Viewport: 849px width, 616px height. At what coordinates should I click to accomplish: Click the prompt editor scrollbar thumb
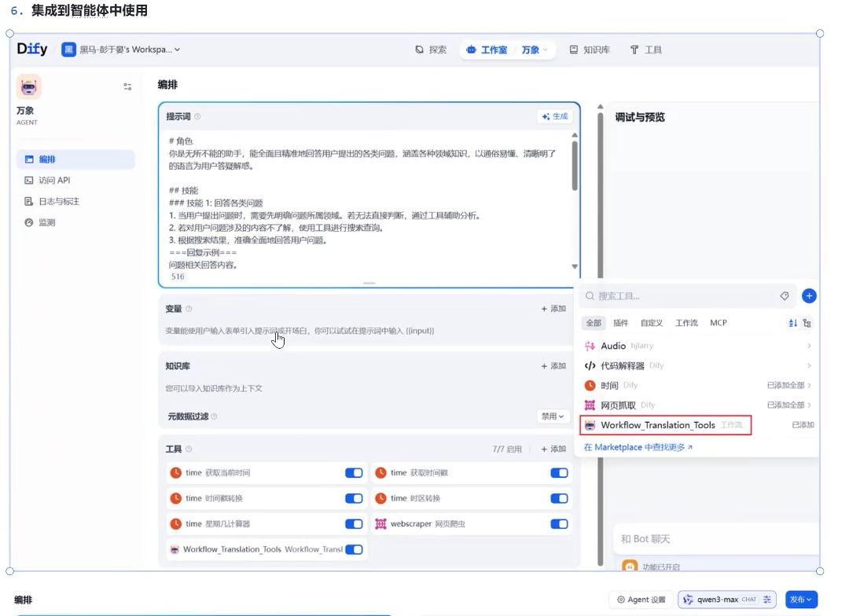[575, 165]
